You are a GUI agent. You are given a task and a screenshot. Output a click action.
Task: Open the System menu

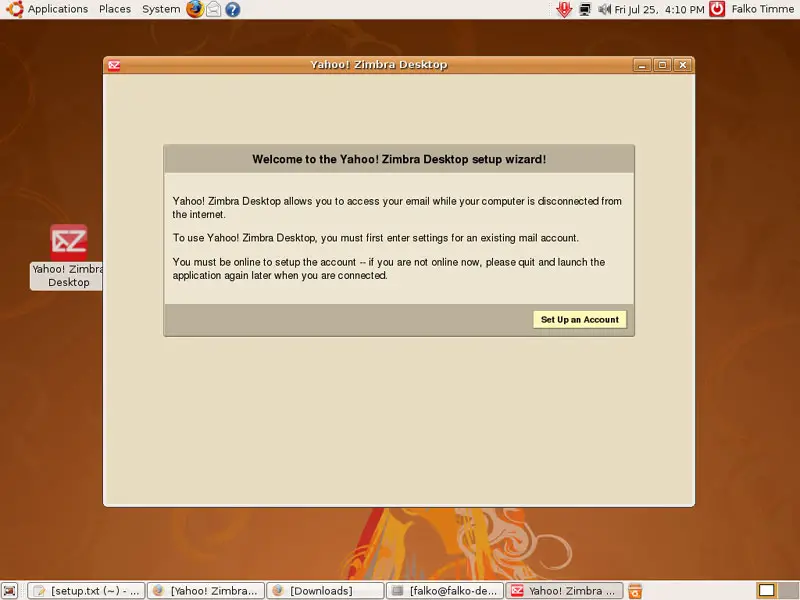pos(161,9)
